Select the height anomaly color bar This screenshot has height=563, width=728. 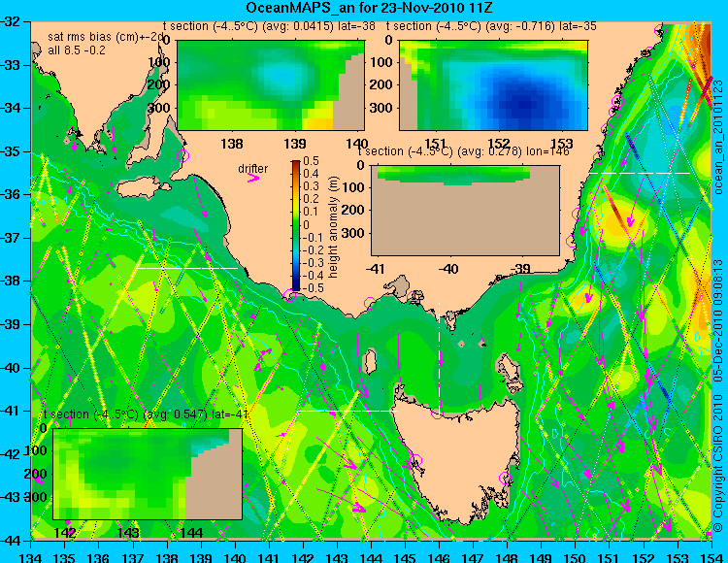click(296, 226)
